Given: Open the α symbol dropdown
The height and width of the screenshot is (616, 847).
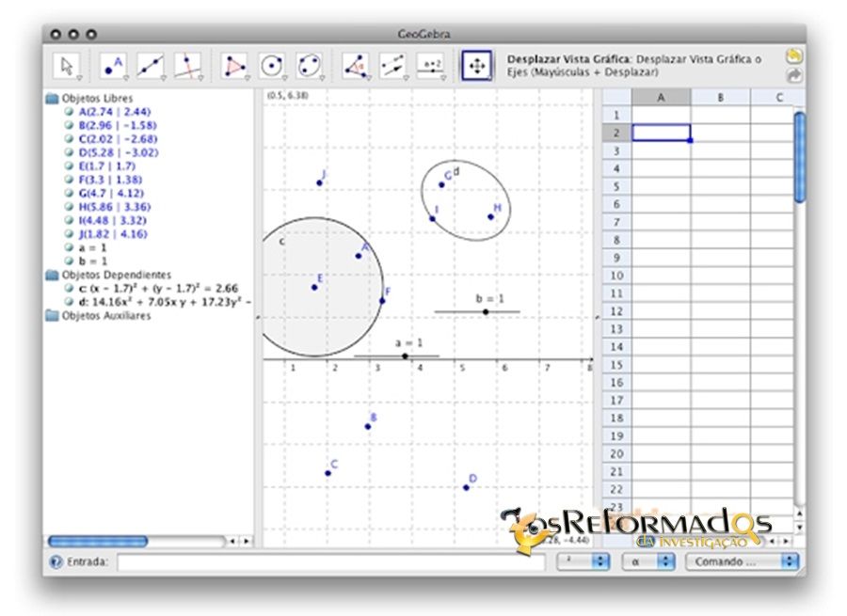Looking at the screenshot, I should pyautogui.click(x=648, y=561).
